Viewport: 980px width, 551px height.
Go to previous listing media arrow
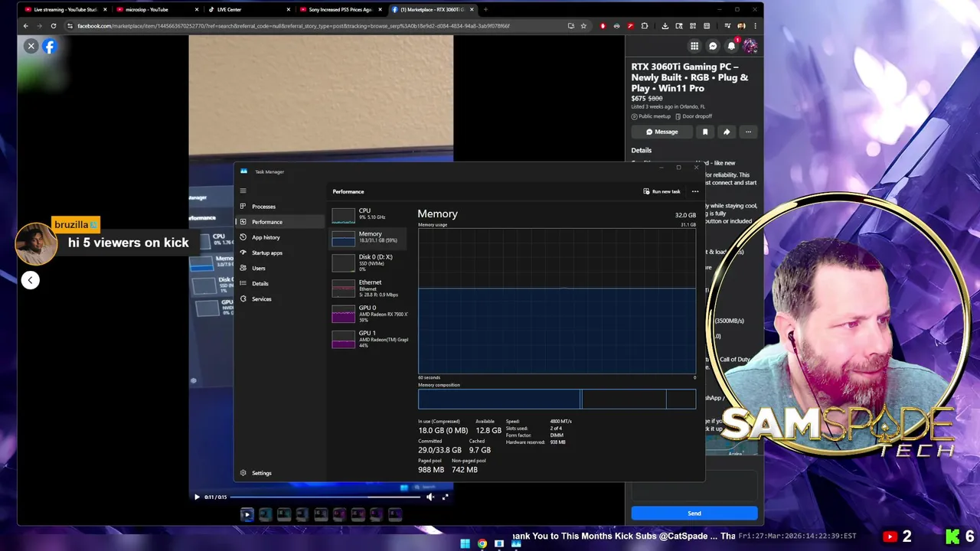pyautogui.click(x=30, y=280)
